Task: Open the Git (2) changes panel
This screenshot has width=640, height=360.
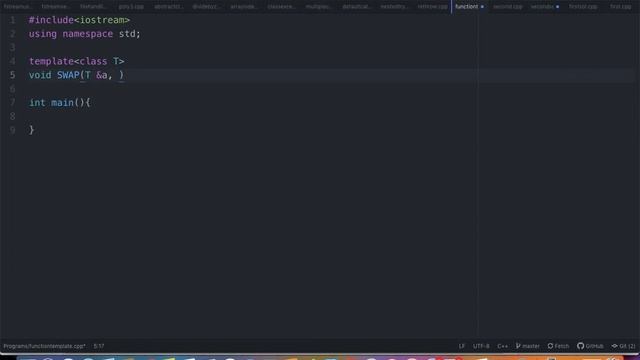Action: [x=623, y=346]
